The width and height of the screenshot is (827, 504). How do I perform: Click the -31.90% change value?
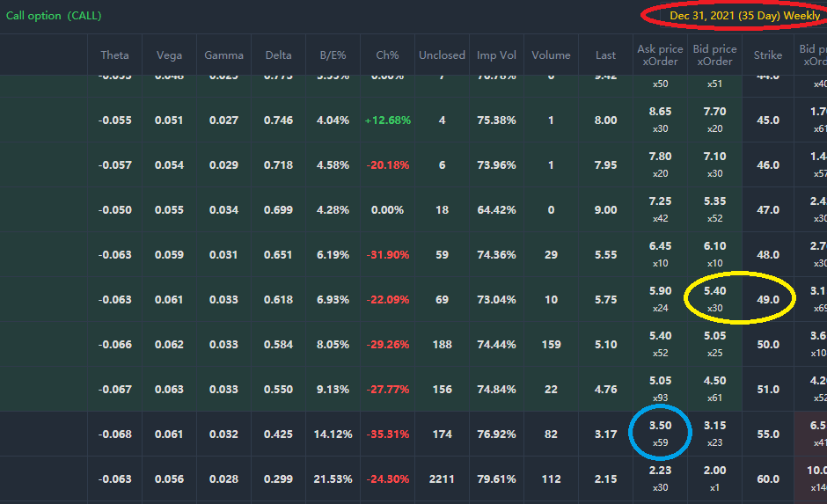[x=388, y=254]
